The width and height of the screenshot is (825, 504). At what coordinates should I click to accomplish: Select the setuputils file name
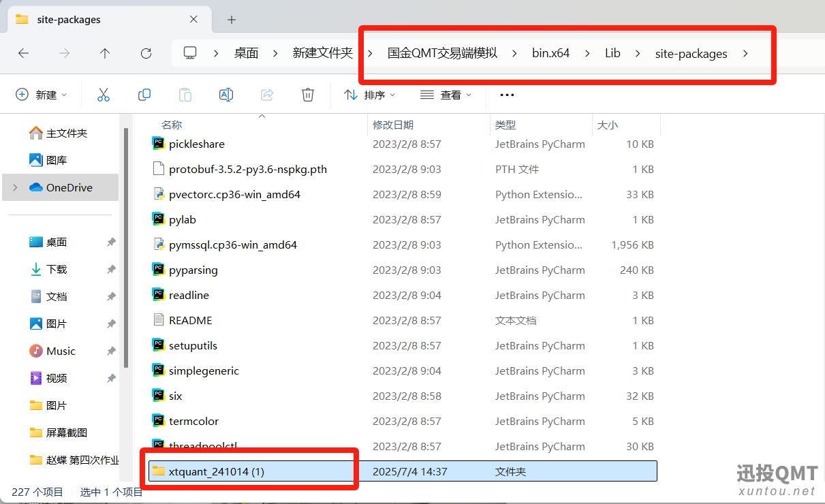click(193, 345)
